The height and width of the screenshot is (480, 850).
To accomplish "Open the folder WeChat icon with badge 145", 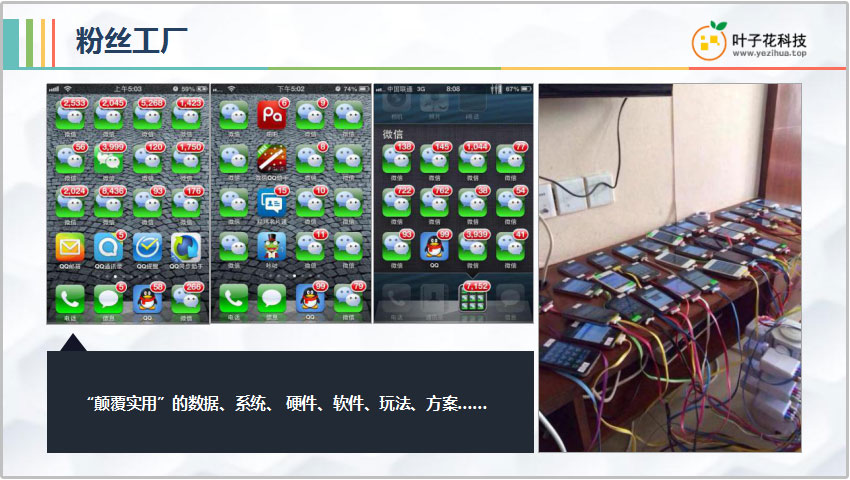I will (435, 159).
